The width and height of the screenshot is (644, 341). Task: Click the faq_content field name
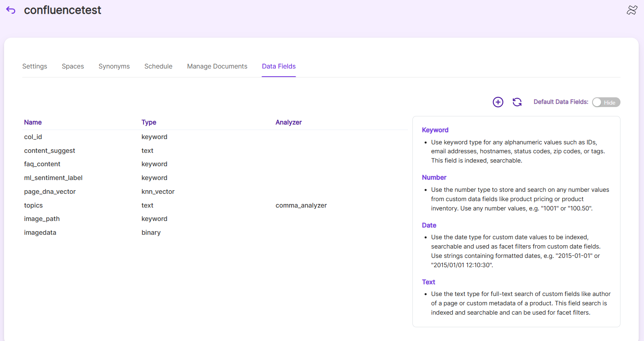tap(42, 164)
